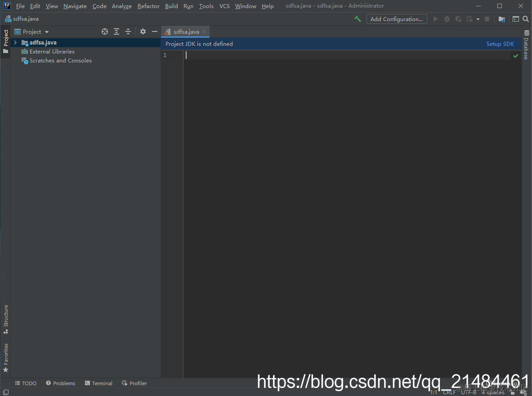Toggle the Project tool window side tab
Viewport: 532px width, 396px height.
[x=5, y=41]
